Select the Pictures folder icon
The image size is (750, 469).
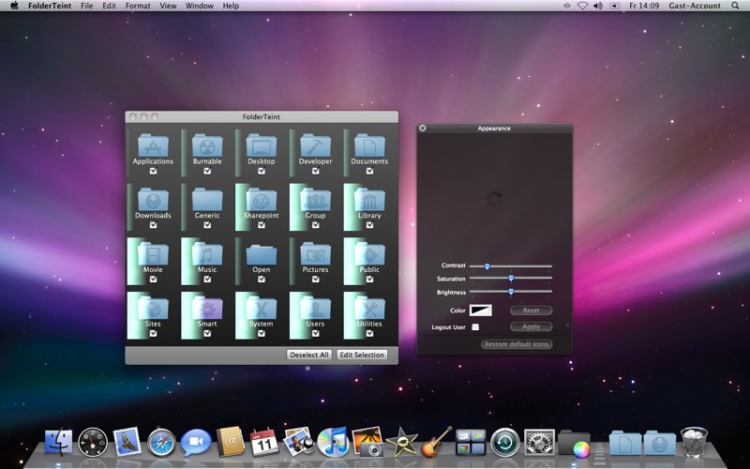(x=315, y=253)
